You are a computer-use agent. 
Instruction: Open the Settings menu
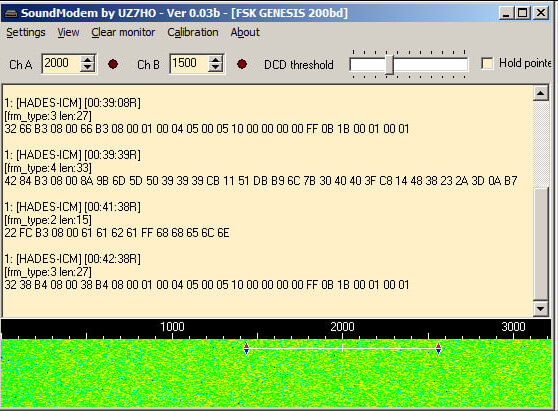point(26,32)
